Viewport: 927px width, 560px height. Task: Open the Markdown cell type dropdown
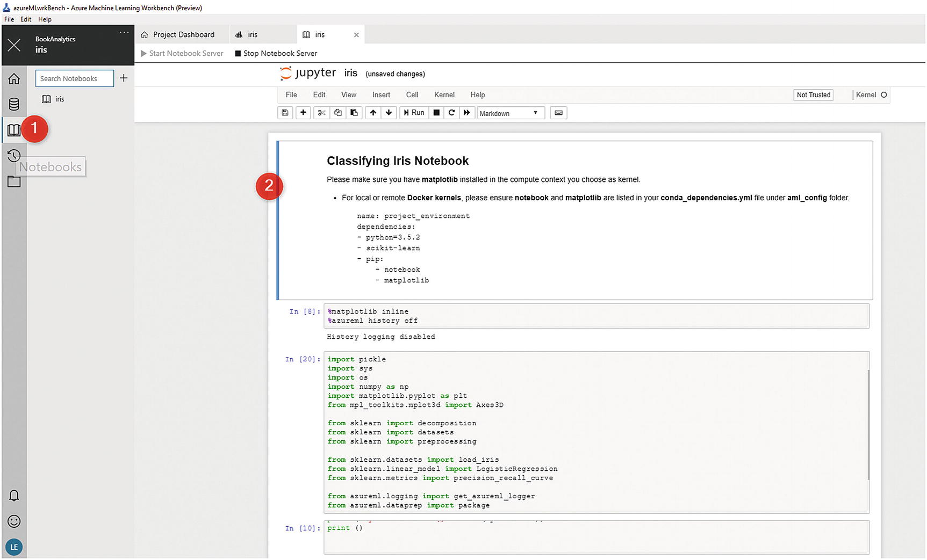[x=509, y=113]
